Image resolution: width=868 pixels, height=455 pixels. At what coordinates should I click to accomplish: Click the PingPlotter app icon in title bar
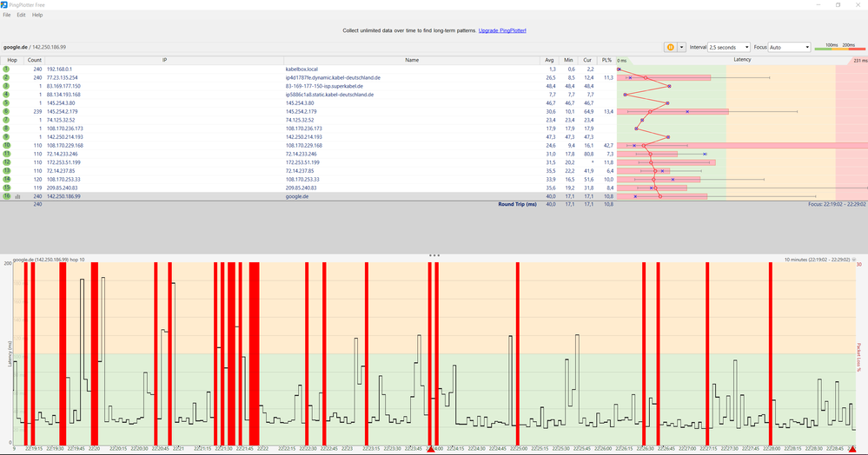click(x=4, y=4)
